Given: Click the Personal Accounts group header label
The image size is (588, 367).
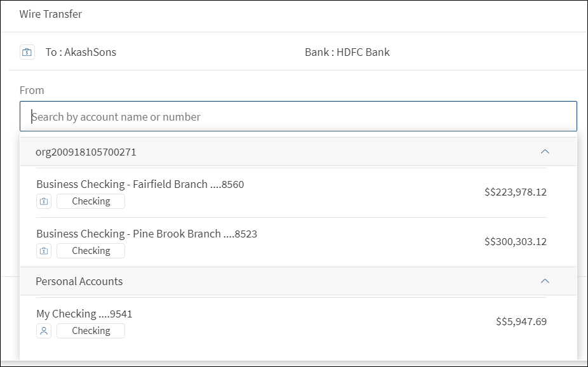Looking at the screenshot, I should 79,281.
